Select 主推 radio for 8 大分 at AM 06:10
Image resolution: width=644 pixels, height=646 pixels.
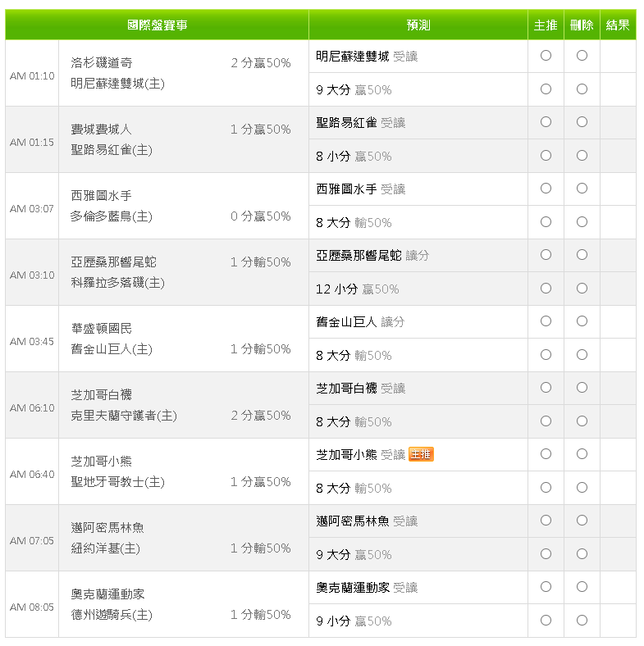546,421
